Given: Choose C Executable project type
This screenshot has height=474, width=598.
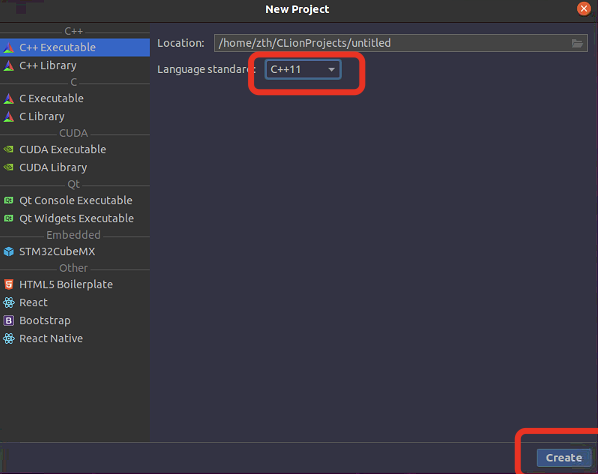Looking at the screenshot, I should 75,98.
